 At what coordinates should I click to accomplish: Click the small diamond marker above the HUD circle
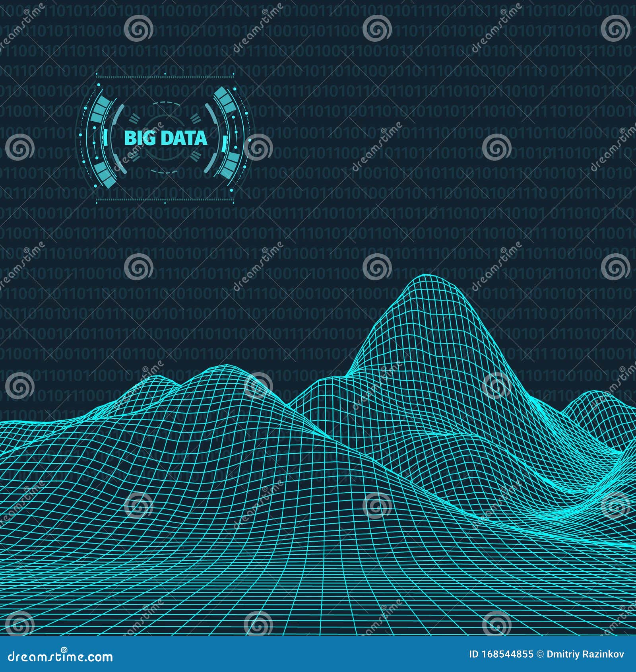(x=164, y=73)
